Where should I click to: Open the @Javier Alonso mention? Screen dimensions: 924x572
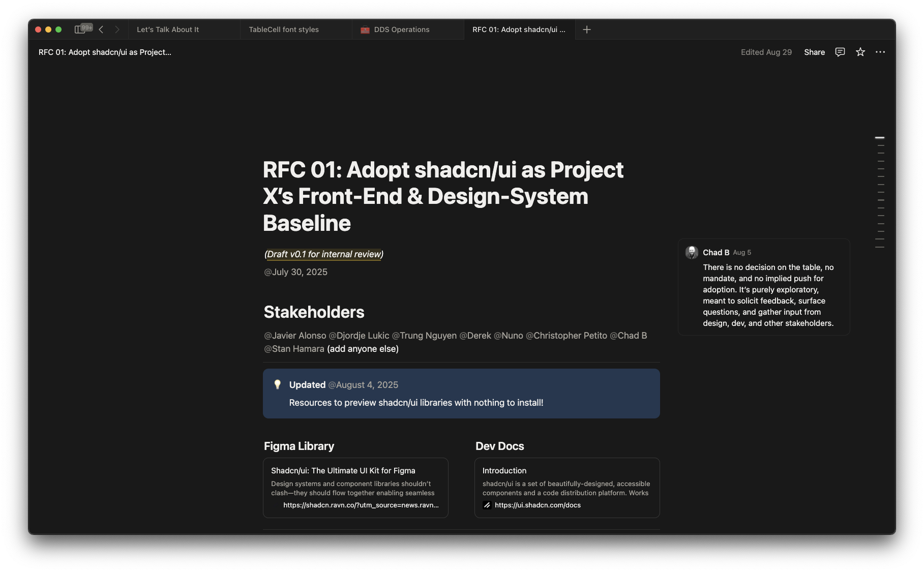(x=295, y=336)
